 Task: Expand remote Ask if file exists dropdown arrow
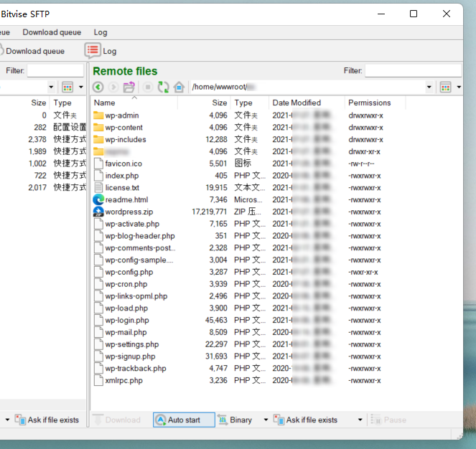click(x=360, y=420)
